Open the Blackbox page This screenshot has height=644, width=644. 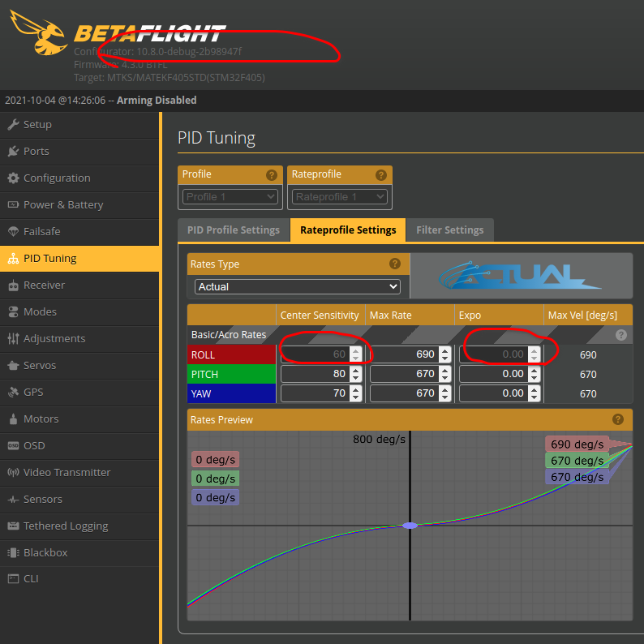point(79,553)
